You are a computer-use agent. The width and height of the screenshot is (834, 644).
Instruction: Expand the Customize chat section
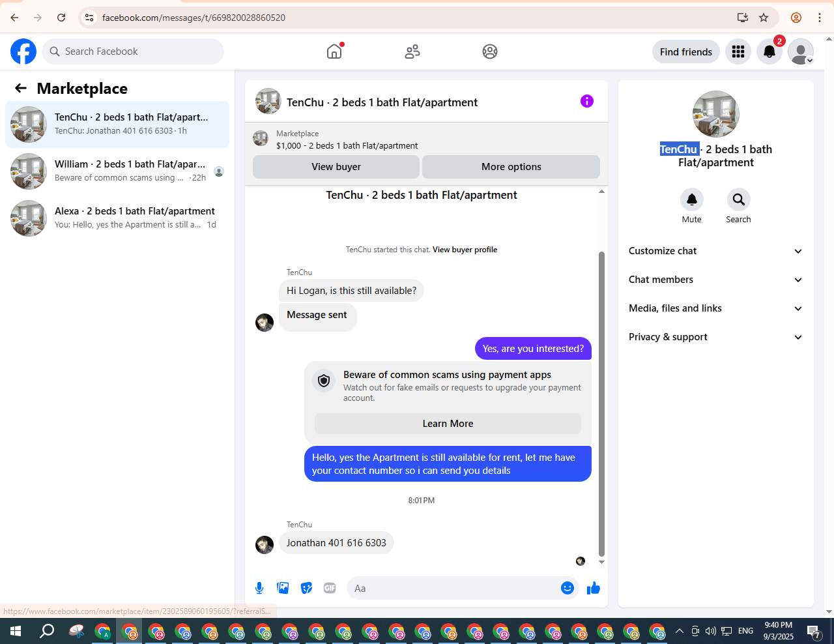point(716,251)
